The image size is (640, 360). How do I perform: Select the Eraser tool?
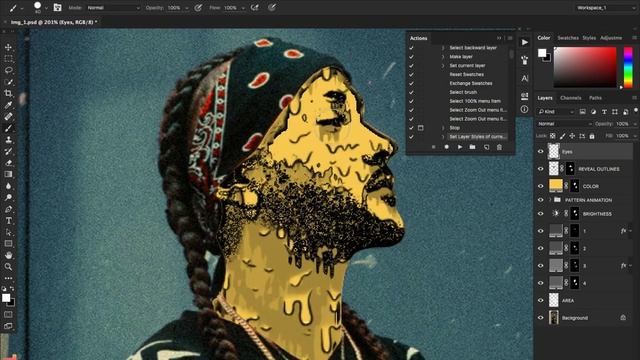pyautogui.click(x=8, y=163)
